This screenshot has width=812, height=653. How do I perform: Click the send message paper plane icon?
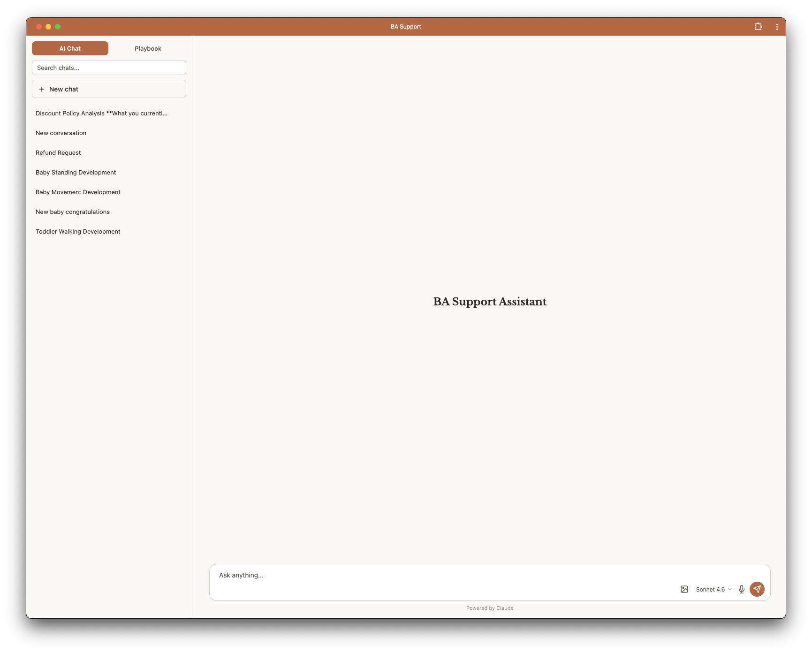coord(757,589)
